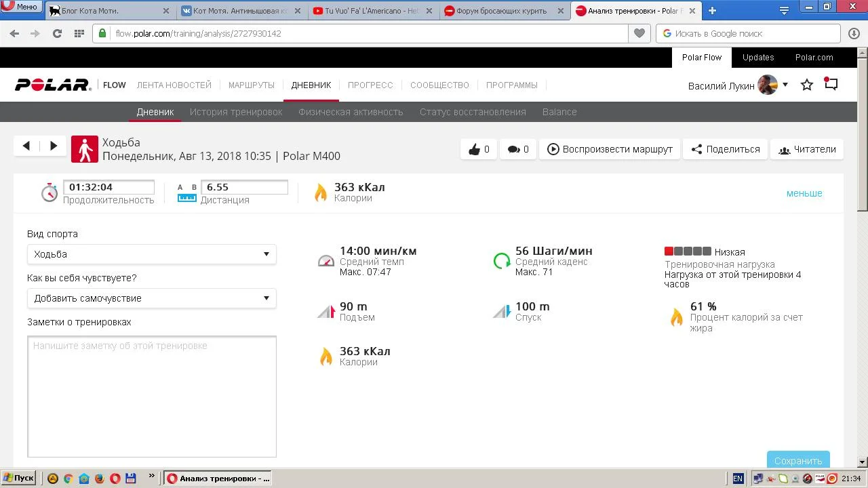Click the thumbs-up like button

click(x=478, y=149)
